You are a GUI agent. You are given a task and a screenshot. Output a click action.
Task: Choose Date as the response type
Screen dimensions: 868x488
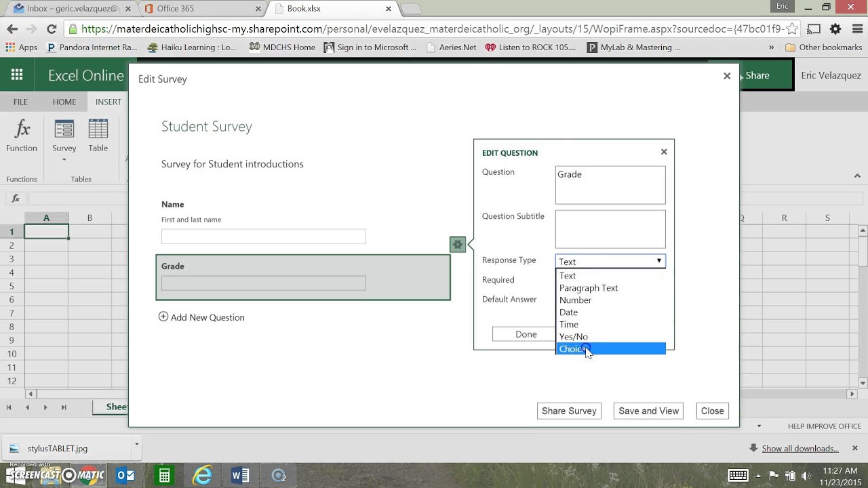pyautogui.click(x=610, y=312)
